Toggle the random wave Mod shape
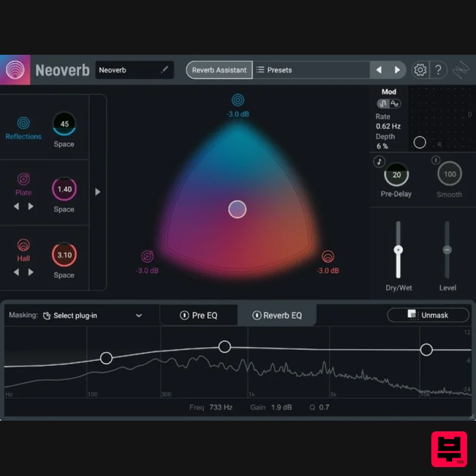476x476 pixels. [x=394, y=104]
